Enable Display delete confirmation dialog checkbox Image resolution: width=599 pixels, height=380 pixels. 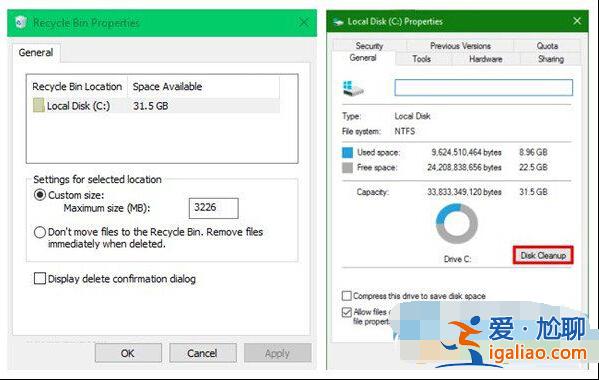(40, 278)
